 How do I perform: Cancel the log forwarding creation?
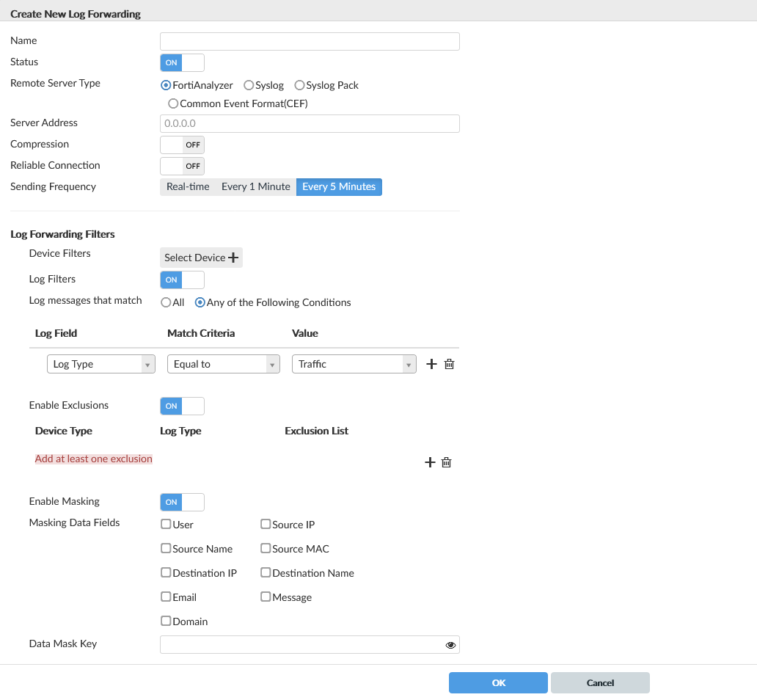[600, 682]
